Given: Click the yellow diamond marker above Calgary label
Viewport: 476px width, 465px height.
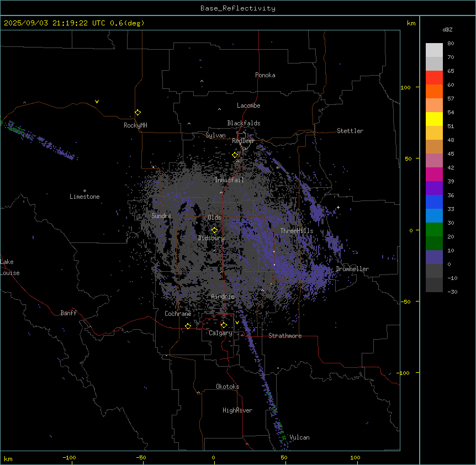Looking at the screenshot, I should click(x=224, y=325).
